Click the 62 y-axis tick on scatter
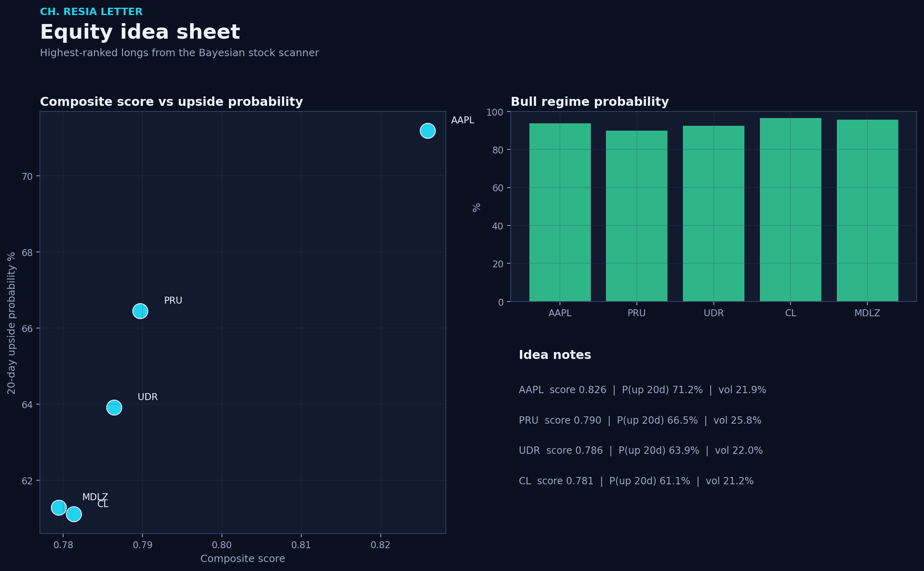Viewport: 924px width, 571px height. pos(27,481)
